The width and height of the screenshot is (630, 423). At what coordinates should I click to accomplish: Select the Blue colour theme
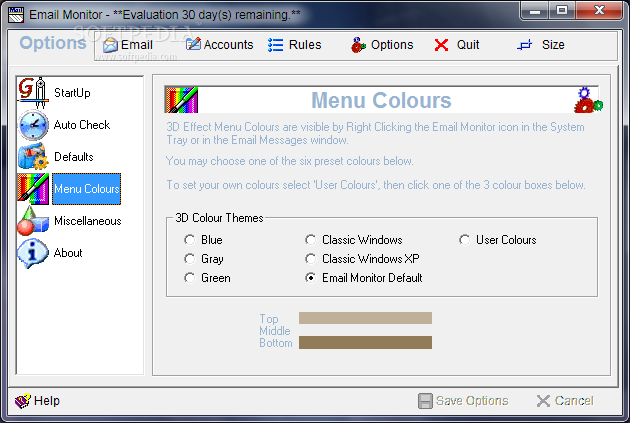189,240
